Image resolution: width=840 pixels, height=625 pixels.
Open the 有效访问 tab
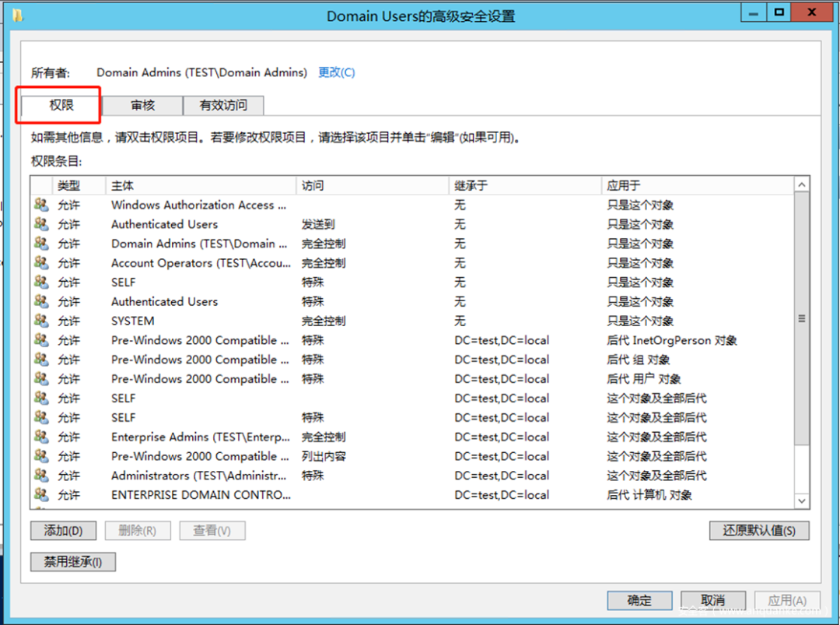(x=223, y=105)
